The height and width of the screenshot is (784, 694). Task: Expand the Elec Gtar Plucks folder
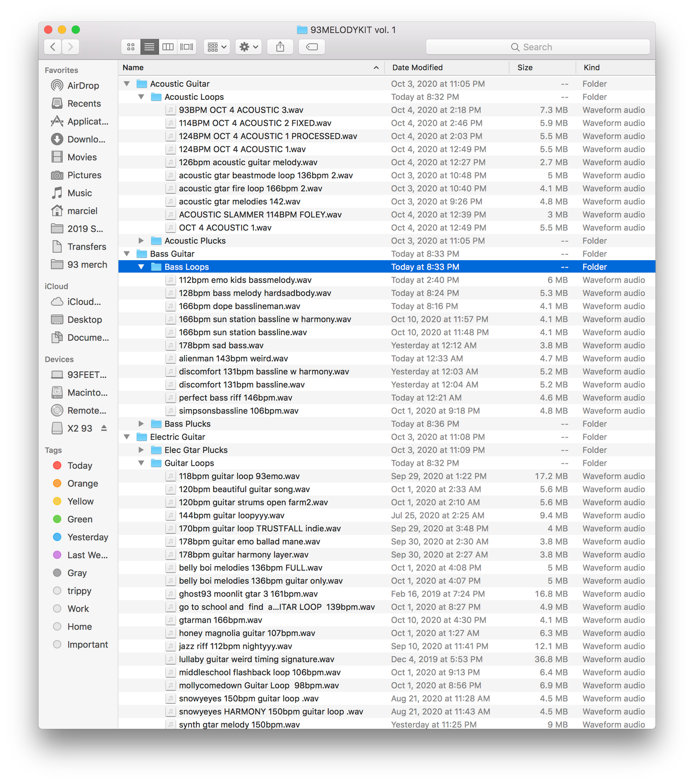coord(141,450)
